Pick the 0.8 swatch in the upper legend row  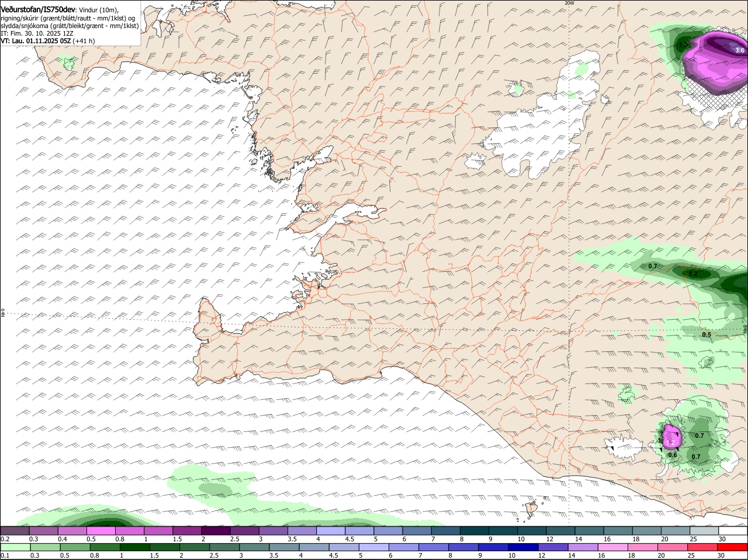pos(130,530)
